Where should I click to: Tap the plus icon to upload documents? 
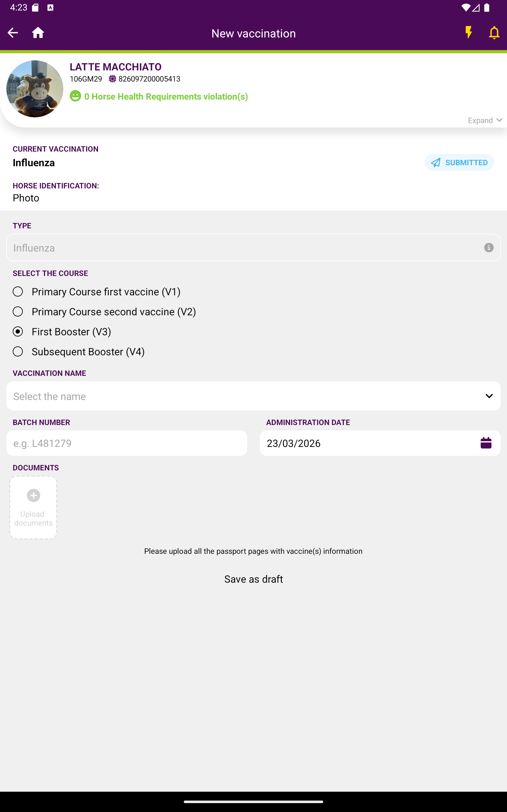[x=33, y=495]
